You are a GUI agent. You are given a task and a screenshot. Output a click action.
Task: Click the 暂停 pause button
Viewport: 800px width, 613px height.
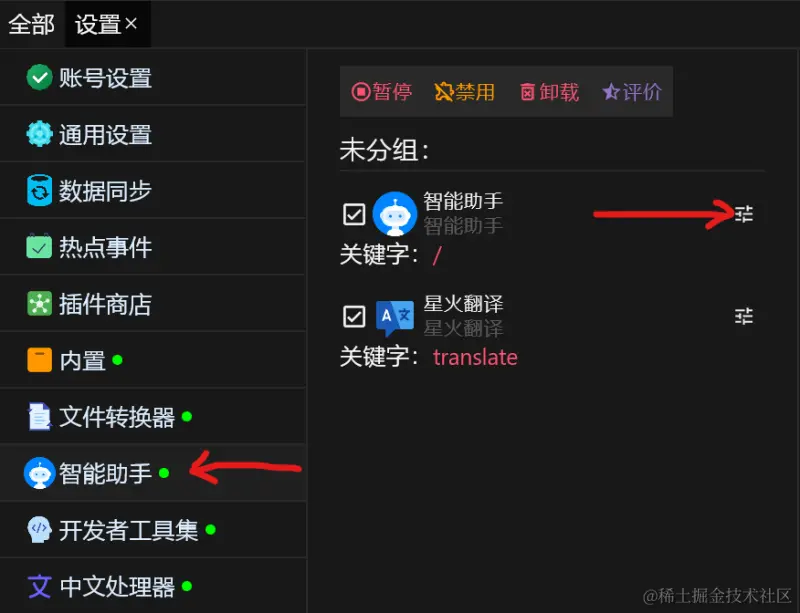[x=382, y=92]
